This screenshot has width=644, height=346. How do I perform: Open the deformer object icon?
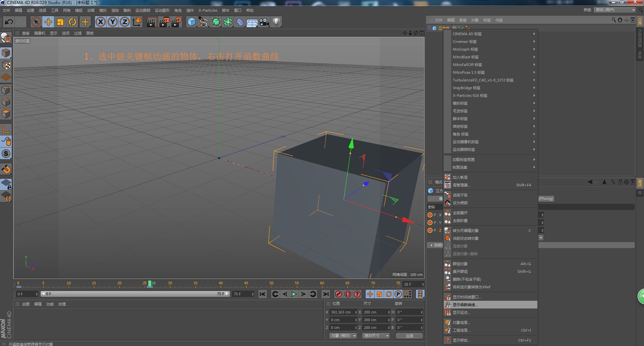(x=240, y=22)
